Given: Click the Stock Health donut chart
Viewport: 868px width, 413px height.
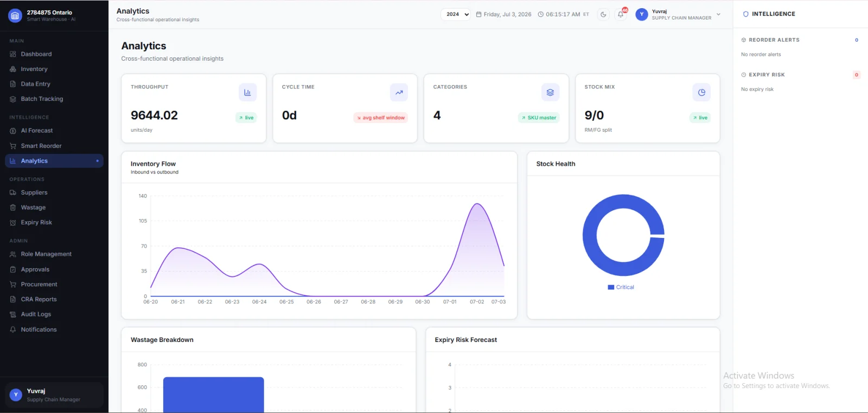Looking at the screenshot, I should coord(623,235).
